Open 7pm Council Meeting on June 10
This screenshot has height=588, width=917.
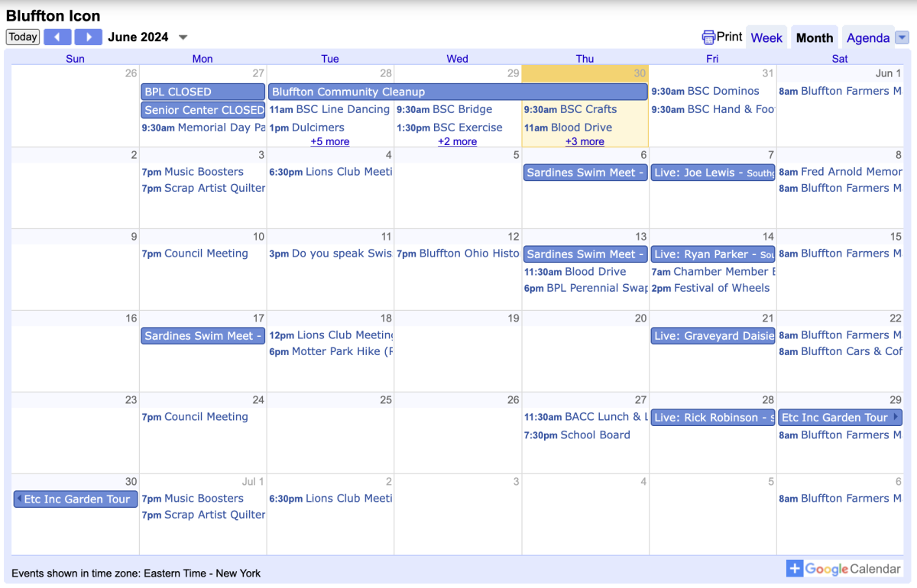pos(195,254)
